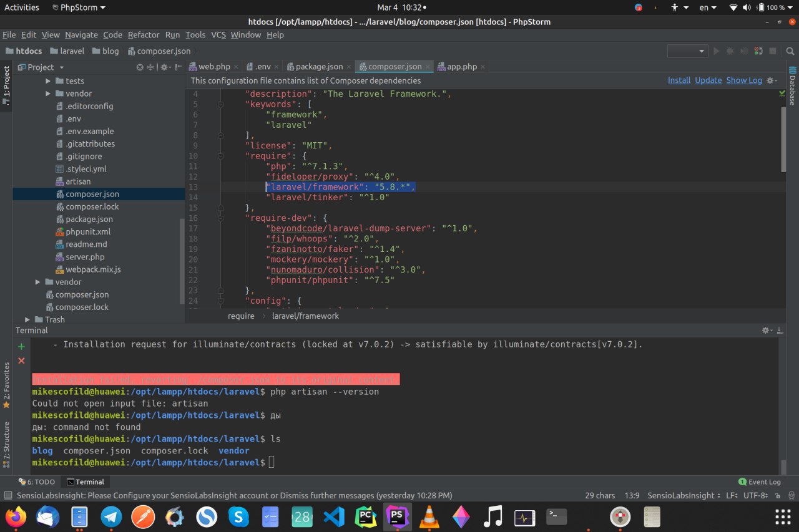
Task: Open the run configuration dropdown
Action: click(x=687, y=51)
